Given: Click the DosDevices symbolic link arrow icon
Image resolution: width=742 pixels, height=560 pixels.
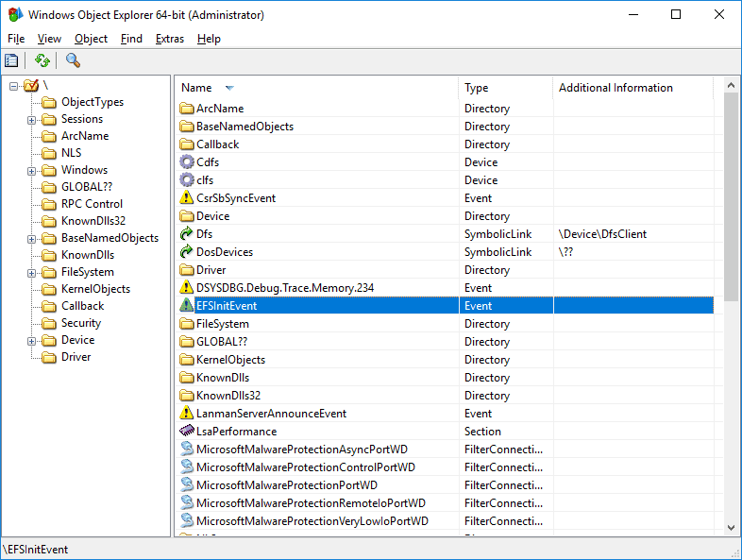Looking at the screenshot, I should pyautogui.click(x=187, y=252).
